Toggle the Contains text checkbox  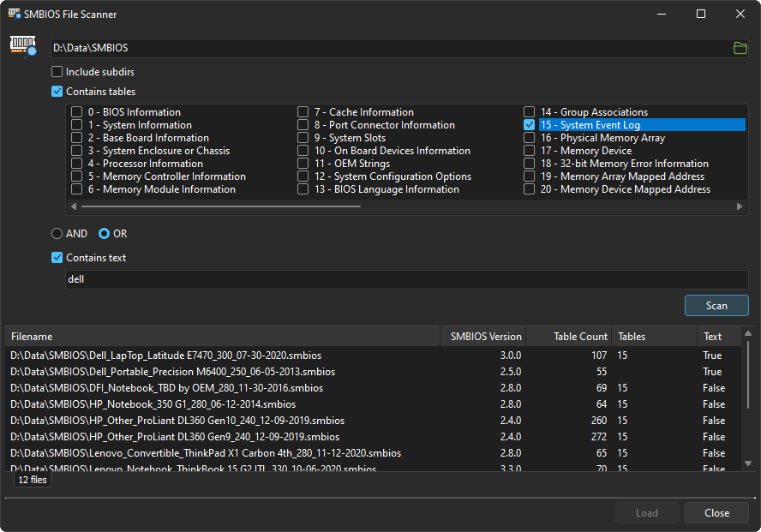[x=57, y=258]
